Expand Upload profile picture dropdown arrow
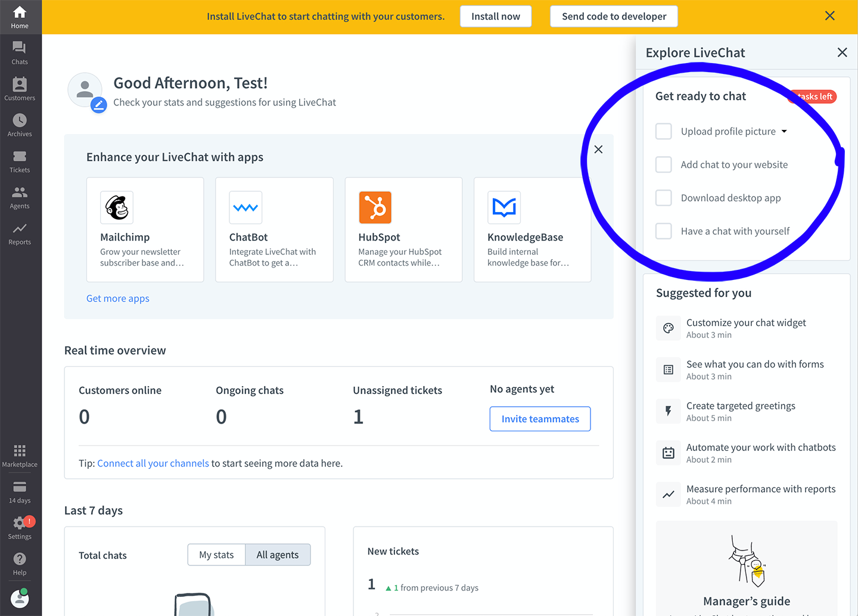Image resolution: width=858 pixels, height=616 pixels. click(x=784, y=132)
